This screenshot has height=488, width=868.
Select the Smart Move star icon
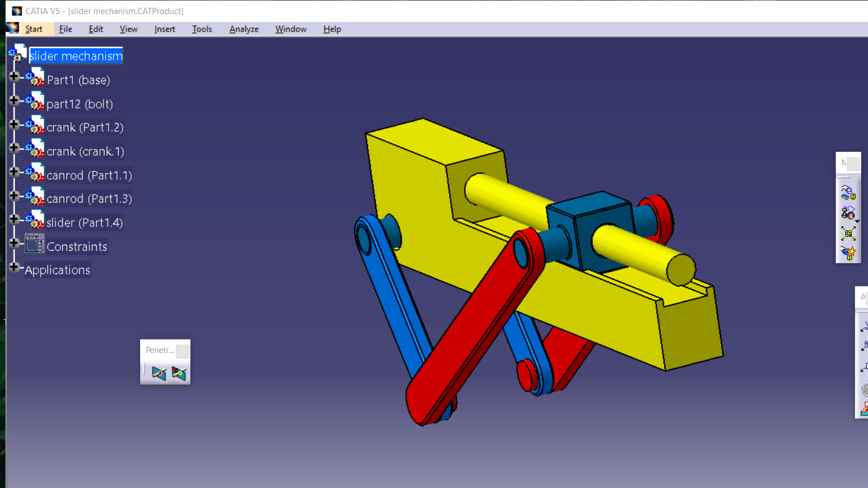click(848, 252)
